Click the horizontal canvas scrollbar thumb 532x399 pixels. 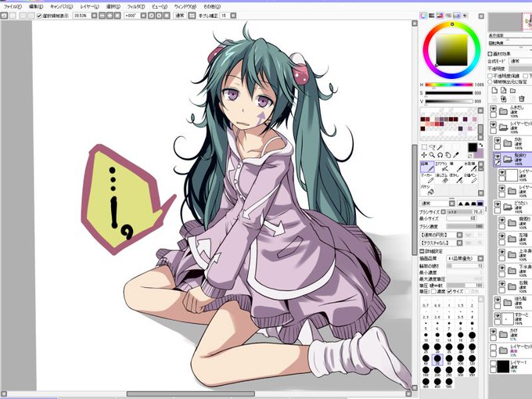click(190, 394)
